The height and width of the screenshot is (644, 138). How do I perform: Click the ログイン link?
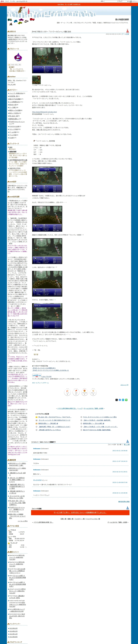(135, 1)
